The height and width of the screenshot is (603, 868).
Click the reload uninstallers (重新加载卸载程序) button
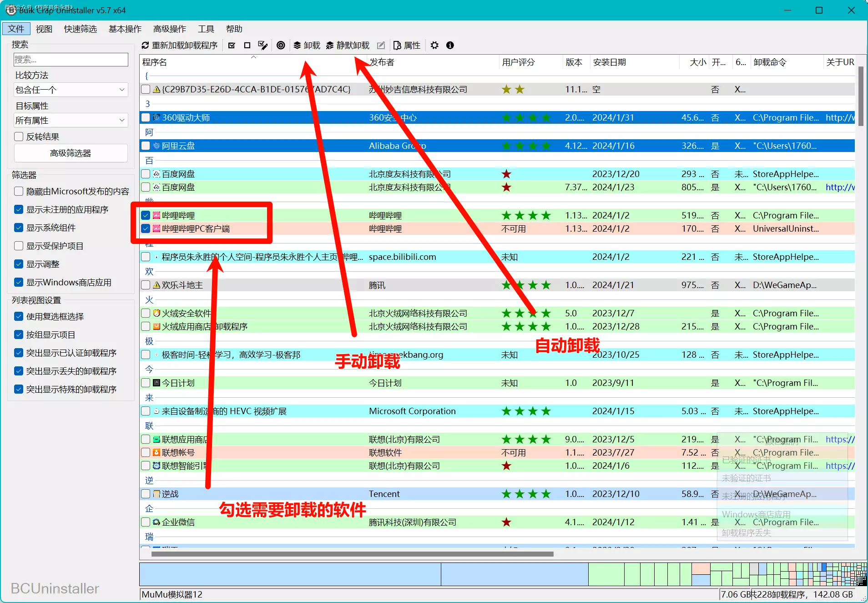pyautogui.click(x=180, y=46)
